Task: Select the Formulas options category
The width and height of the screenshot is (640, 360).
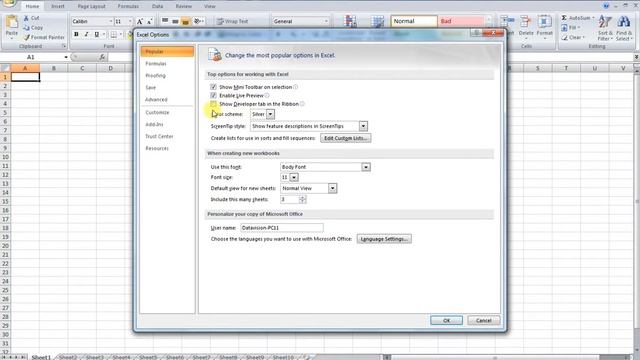Action: 167,64
